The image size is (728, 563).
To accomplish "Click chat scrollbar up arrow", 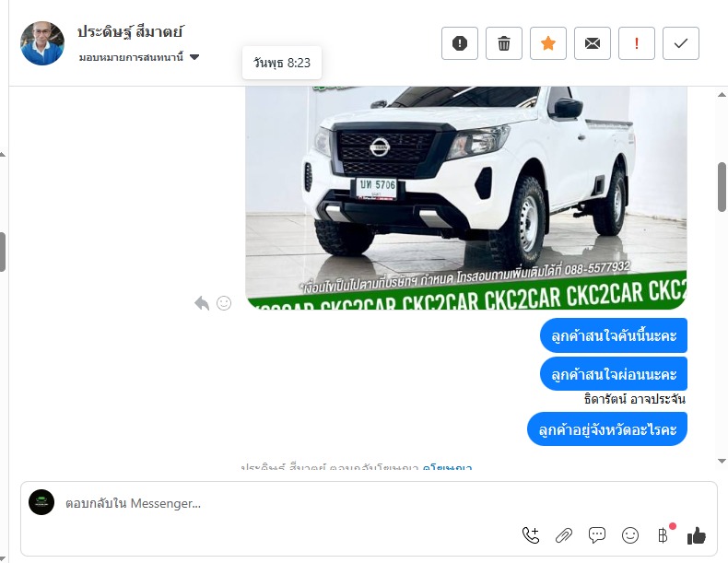I will pos(722,95).
